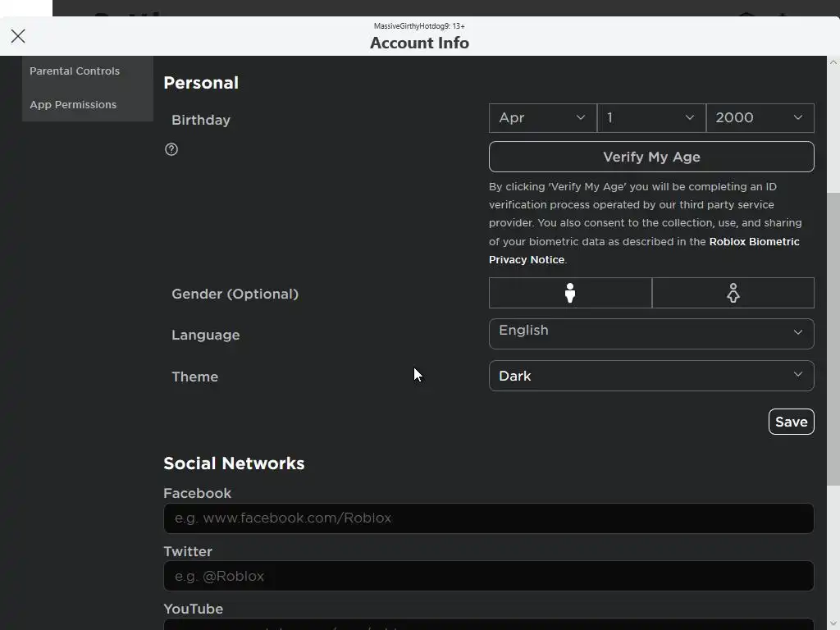Open the birthday month dropdown
840x630 pixels.
[542, 118]
